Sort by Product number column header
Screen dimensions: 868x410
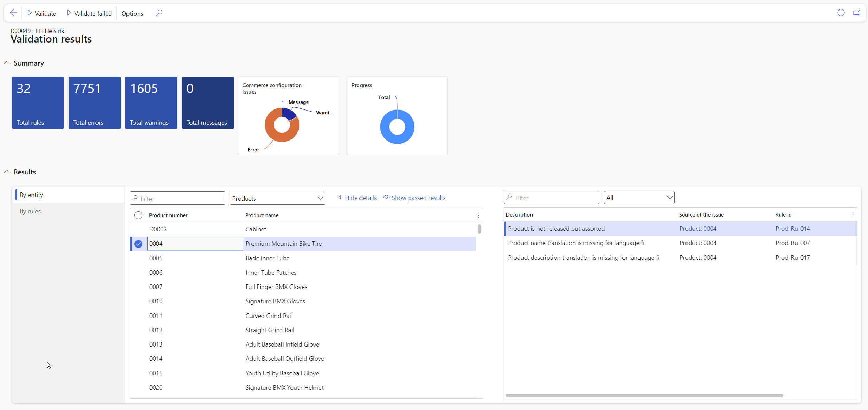pyautogui.click(x=168, y=215)
